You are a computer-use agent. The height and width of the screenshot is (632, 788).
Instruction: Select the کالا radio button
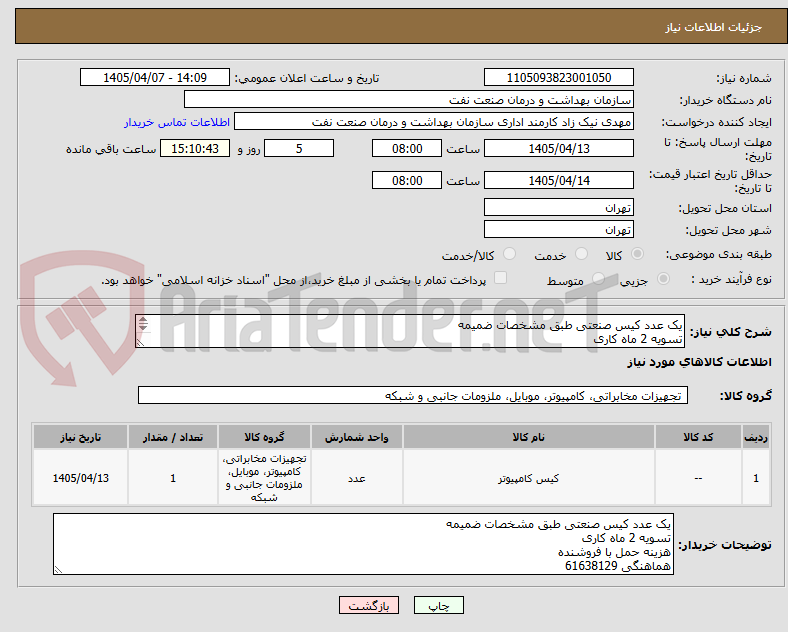(637, 254)
